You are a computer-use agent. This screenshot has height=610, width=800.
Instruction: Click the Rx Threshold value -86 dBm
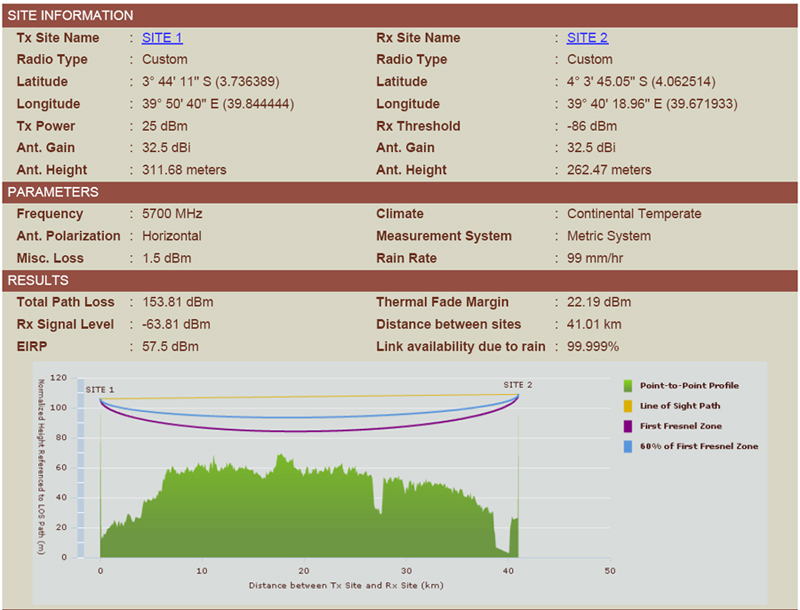click(x=592, y=126)
